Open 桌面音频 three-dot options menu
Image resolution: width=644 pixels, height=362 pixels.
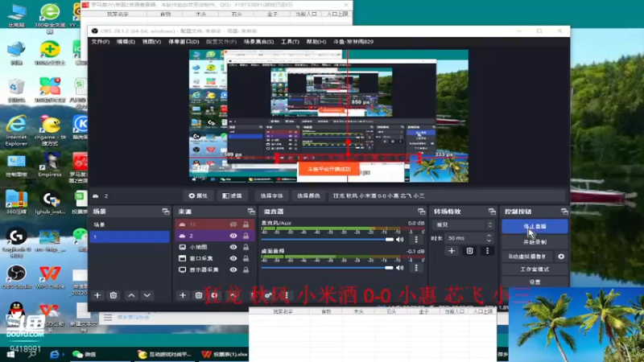click(416, 268)
